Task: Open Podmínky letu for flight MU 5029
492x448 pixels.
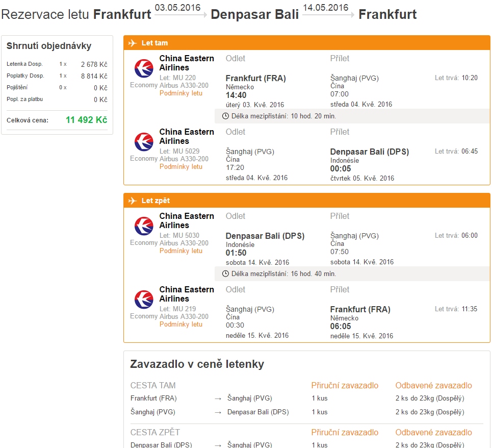Action: point(180,167)
